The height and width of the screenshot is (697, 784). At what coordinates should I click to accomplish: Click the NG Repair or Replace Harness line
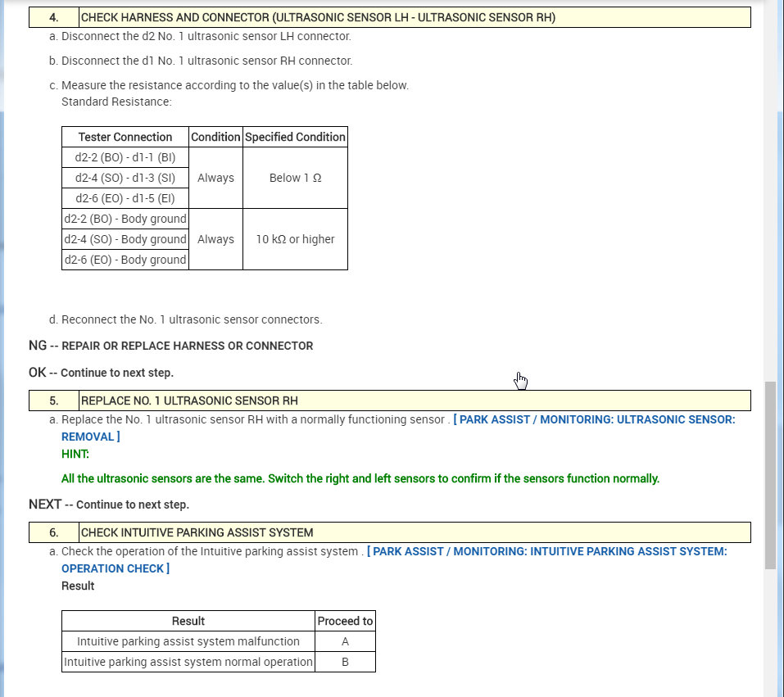point(171,346)
